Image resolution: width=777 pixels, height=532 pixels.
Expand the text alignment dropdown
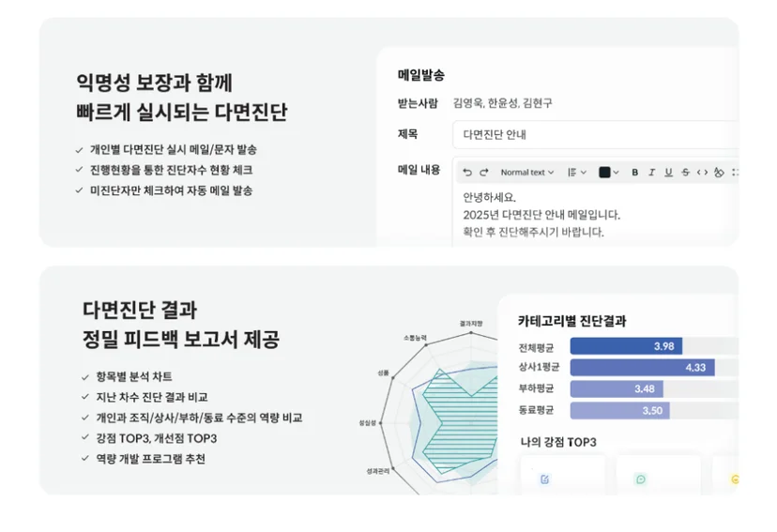pos(577,173)
